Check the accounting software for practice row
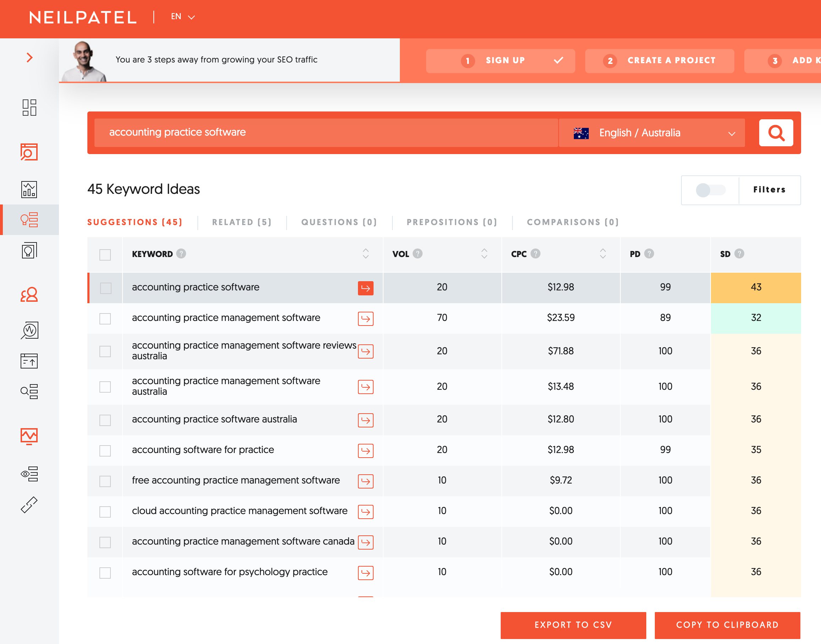 [105, 451]
